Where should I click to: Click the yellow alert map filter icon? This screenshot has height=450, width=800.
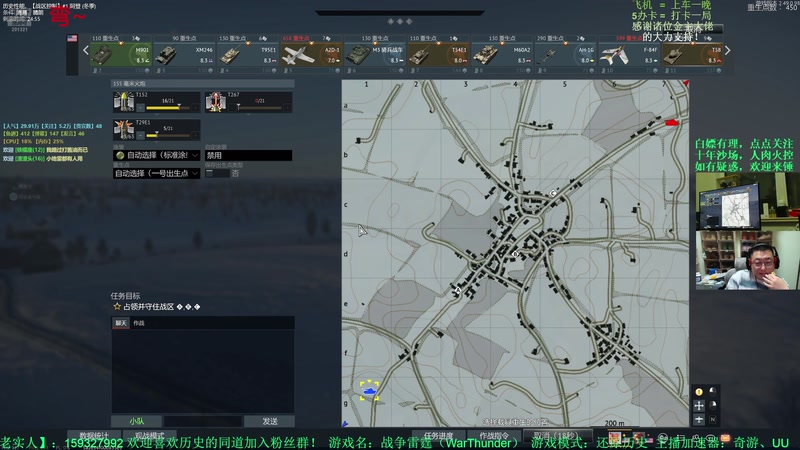699,392
